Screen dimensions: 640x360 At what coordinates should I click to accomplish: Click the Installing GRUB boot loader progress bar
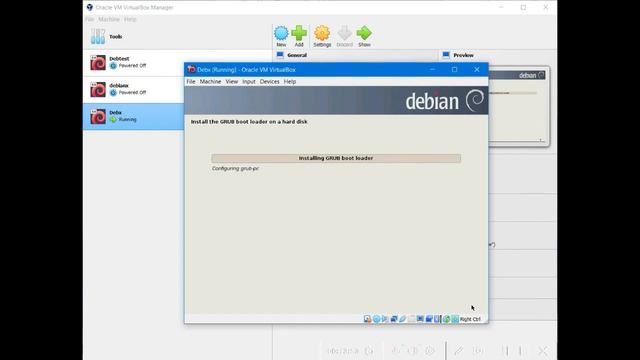[x=336, y=158]
